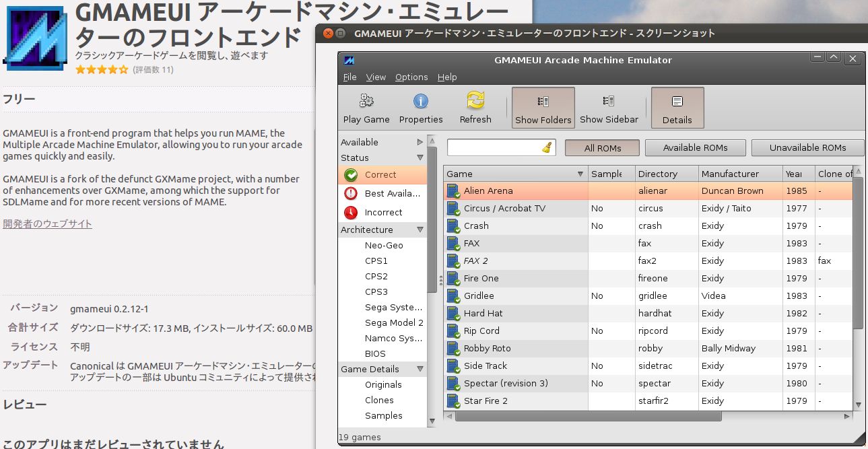The width and height of the screenshot is (868, 449).
Task: Sort by the Directory column header
Action: point(667,174)
